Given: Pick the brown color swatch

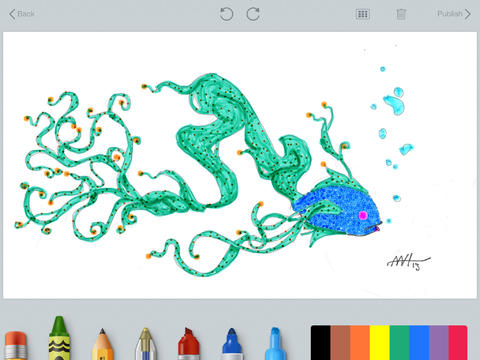Looking at the screenshot, I should (340, 343).
